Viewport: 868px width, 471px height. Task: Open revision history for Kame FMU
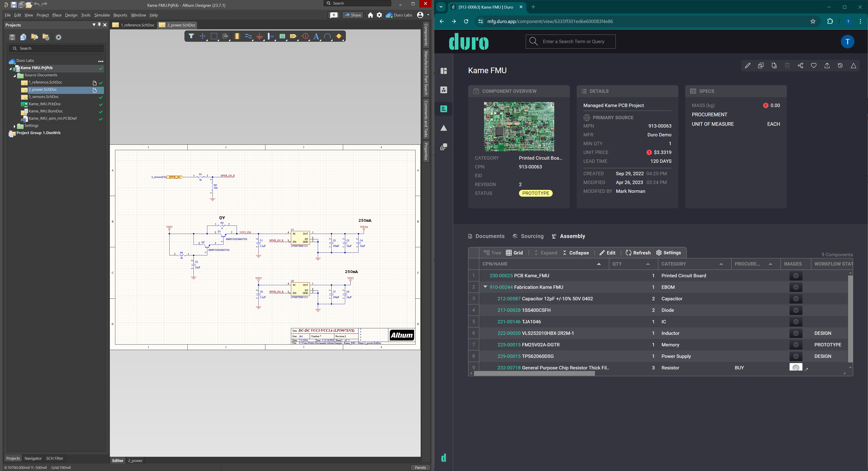pyautogui.click(x=840, y=66)
